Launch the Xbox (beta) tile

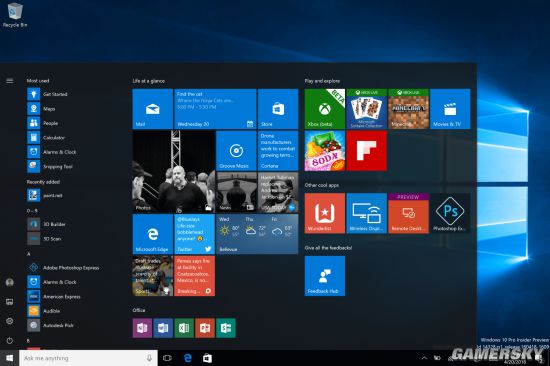[325, 109]
